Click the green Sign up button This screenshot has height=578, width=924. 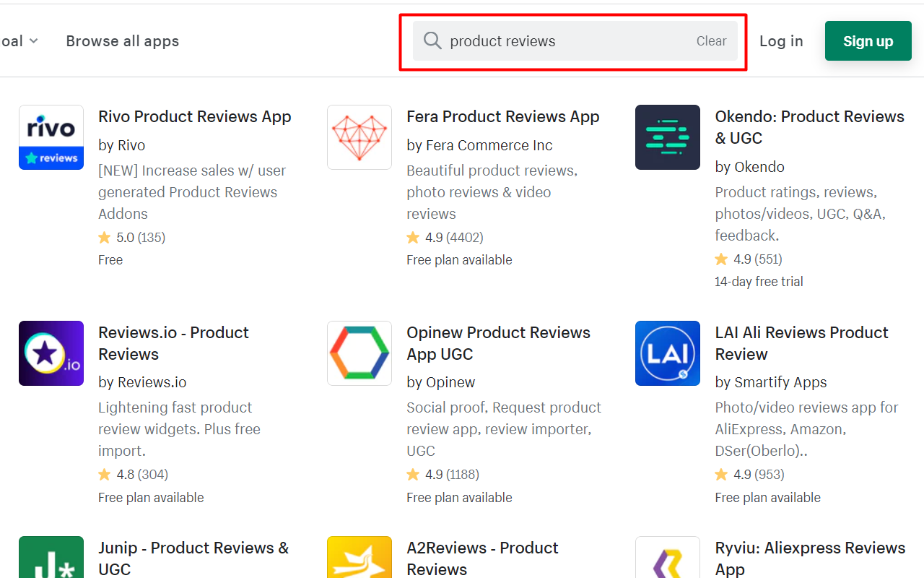coord(868,41)
